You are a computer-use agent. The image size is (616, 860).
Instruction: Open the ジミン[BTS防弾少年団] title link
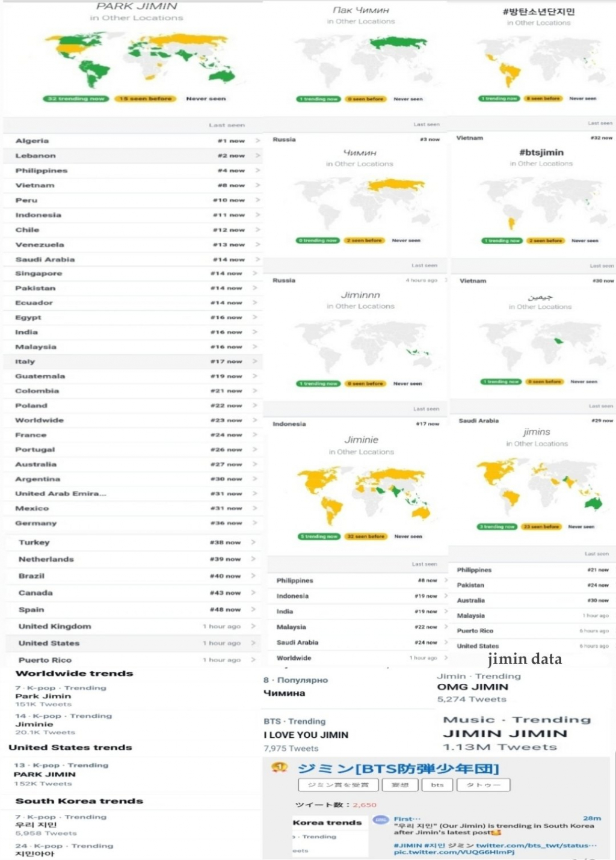[398, 768]
